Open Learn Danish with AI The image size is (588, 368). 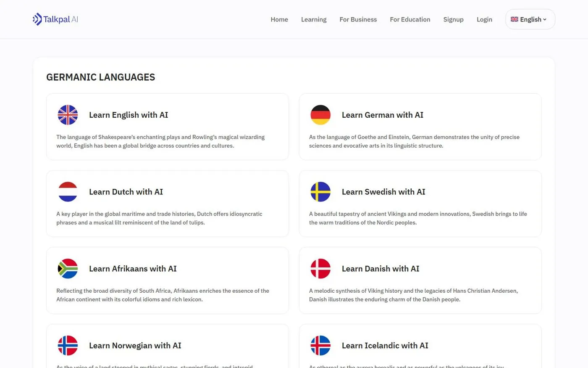coord(381,269)
